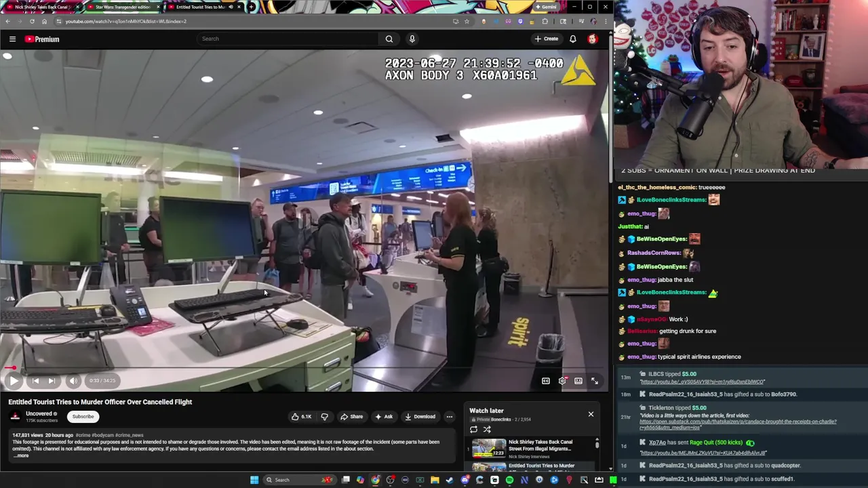Click the YouTube search magnifier button
Image resolution: width=868 pixels, height=488 pixels.
(389, 39)
